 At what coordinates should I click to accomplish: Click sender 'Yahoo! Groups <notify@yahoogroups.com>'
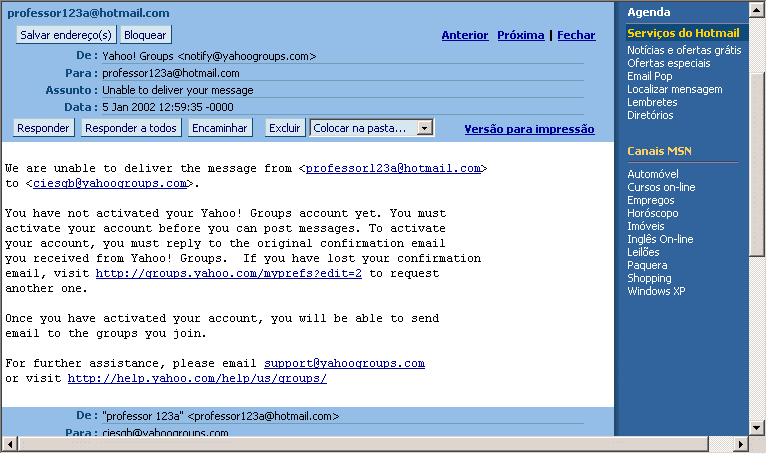pos(209,56)
